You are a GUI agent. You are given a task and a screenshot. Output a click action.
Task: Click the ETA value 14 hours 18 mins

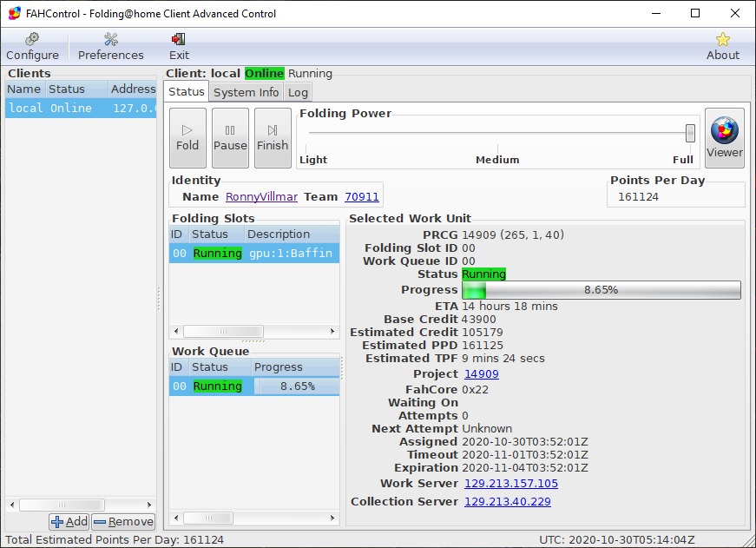[509, 307]
